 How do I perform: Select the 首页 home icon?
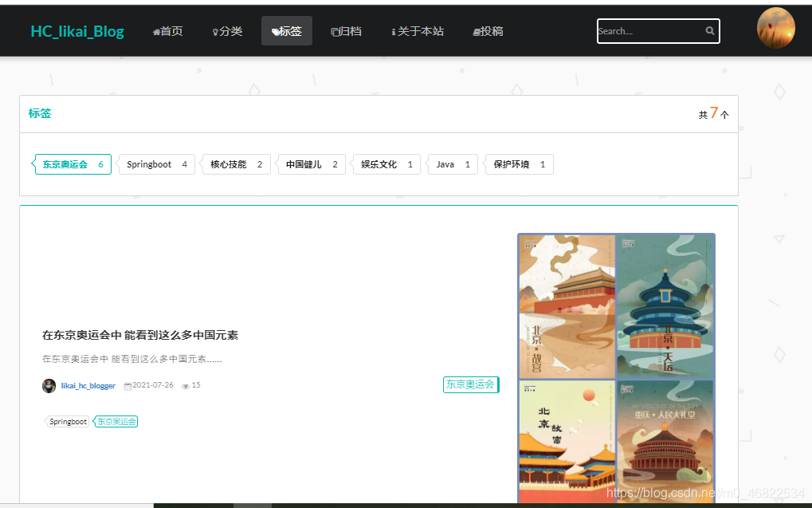point(157,30)
